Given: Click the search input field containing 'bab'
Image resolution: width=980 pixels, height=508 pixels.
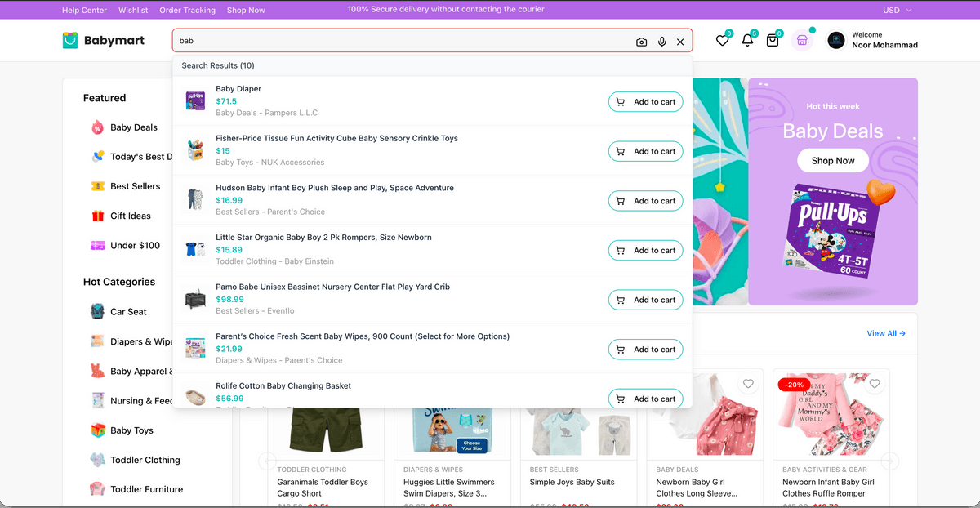Looking at the screenshot, I should point(400,41).
